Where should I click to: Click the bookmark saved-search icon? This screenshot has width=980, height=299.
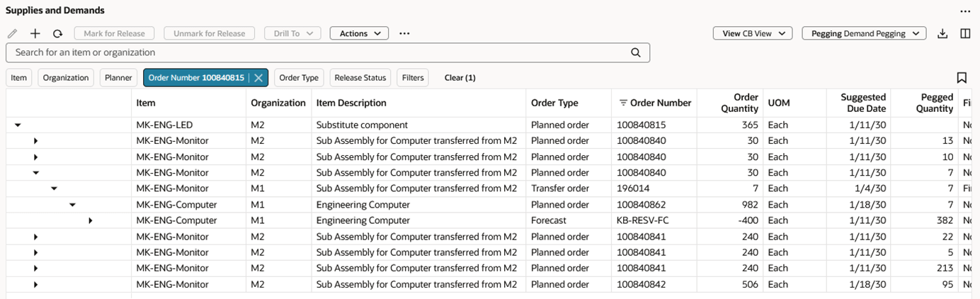(962, 78)
